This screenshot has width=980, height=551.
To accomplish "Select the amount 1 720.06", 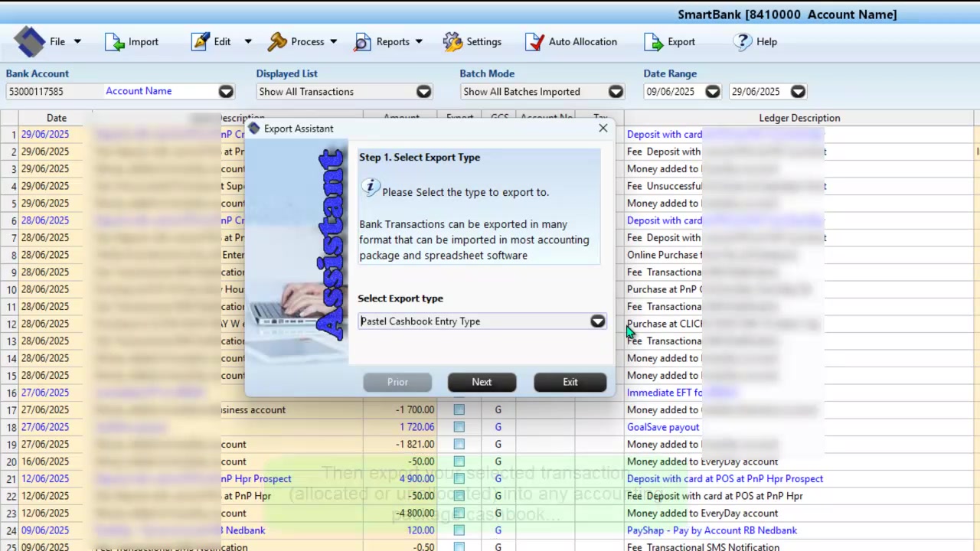I will [416, 427].
